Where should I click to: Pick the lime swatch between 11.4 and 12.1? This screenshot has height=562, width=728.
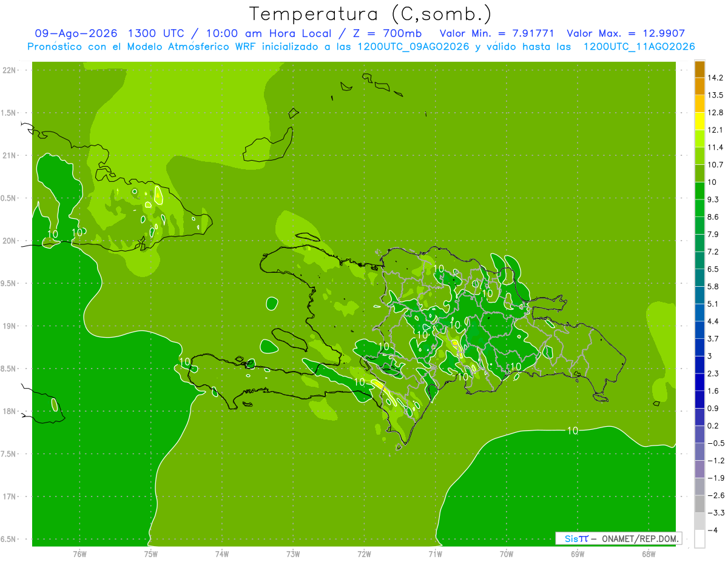pos(699,139)
